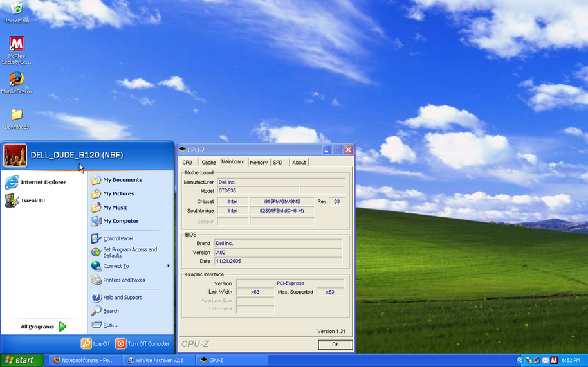588x367 pixels.
Task: Open Set Program Access and Defaults
Action: pos(125,253)
